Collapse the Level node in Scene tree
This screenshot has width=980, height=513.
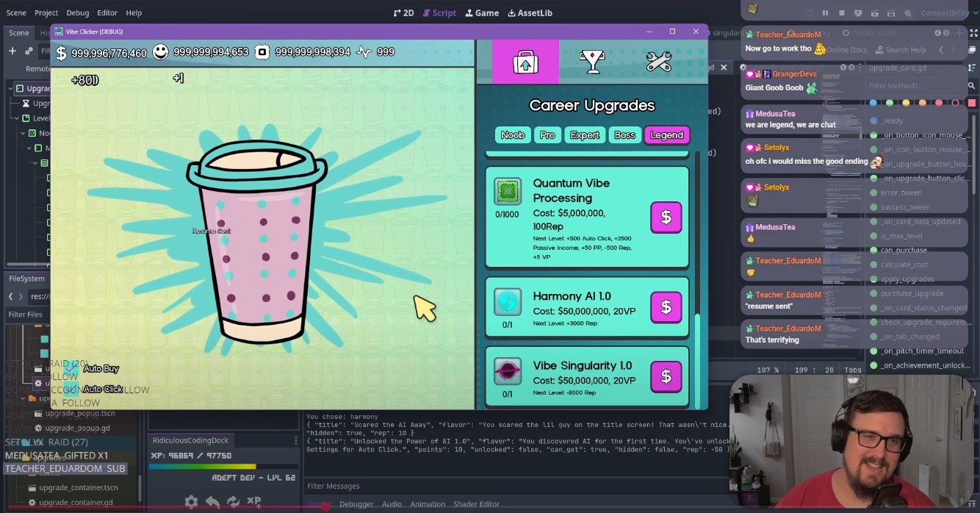click(x=16, y=118)
